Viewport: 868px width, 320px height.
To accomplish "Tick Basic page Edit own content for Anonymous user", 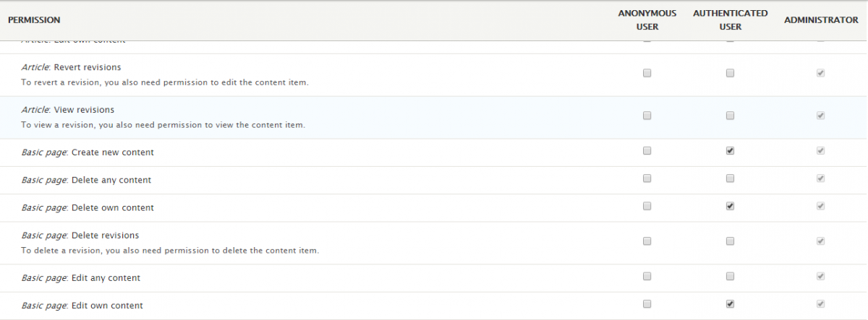I will 647,304.
